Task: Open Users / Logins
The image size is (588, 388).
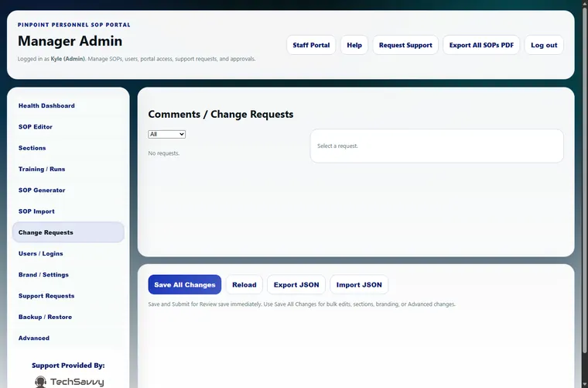Action: pos(68,254)
